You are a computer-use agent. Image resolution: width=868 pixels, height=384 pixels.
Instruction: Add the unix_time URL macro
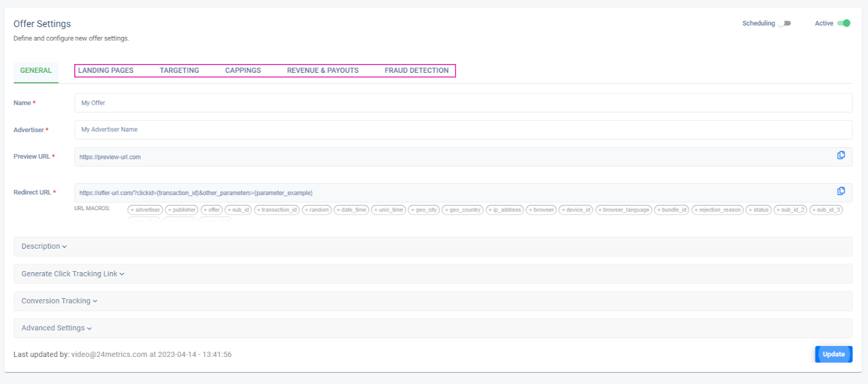(388, 210)
